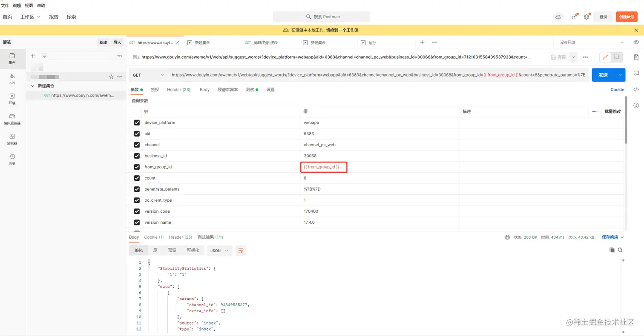Open the Collections sidebar icon
Screen dimensions: 644x336
point(12,58)
